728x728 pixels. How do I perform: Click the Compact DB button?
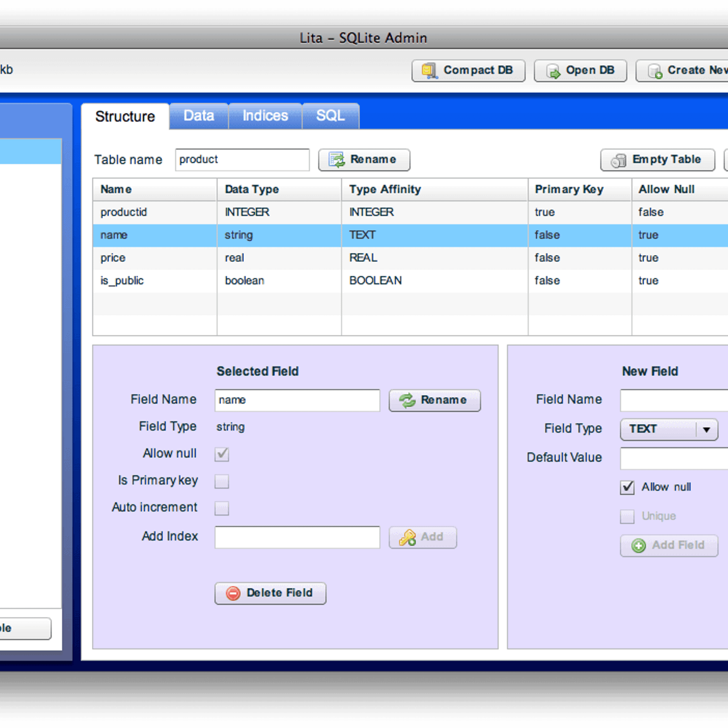468,71
